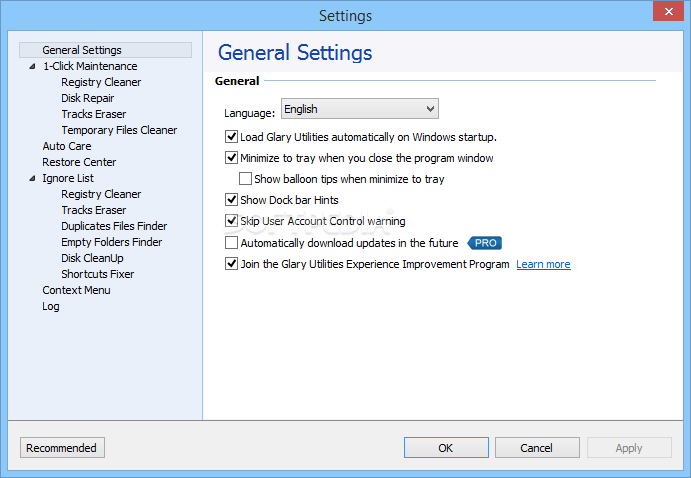Screen dimensions: 691x478
Task: Open Disk Repair settings
Action: click(x=87, y=98)
